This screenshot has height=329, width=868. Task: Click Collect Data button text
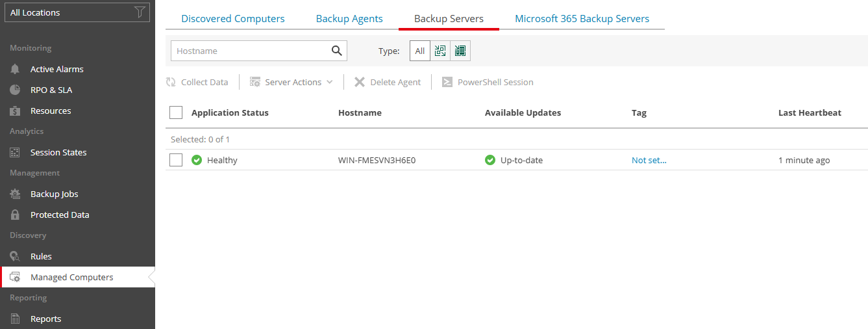[205, 82]
